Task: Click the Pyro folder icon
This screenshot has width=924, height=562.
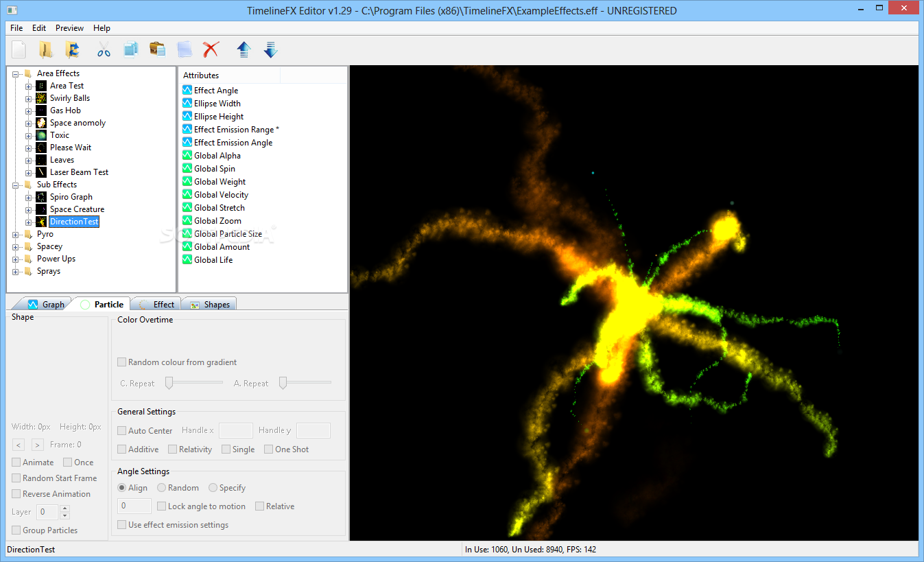Action: pyautogui.click(x=28, y=234)
